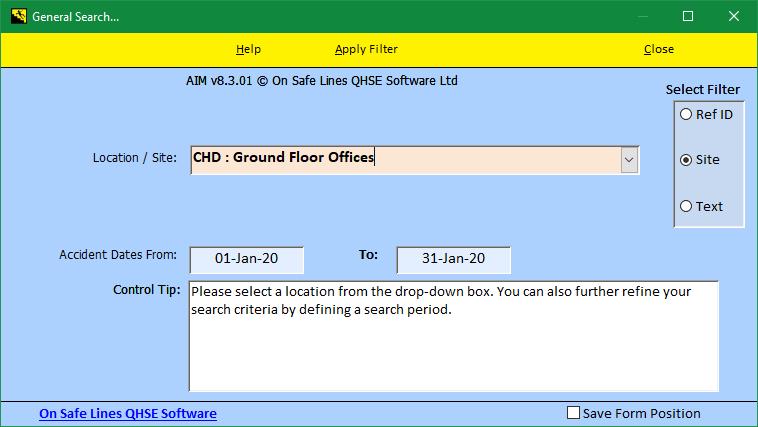Open the Help menu
Image resolution: width=758 pixels, height=427 pixels.
point(248,49)
